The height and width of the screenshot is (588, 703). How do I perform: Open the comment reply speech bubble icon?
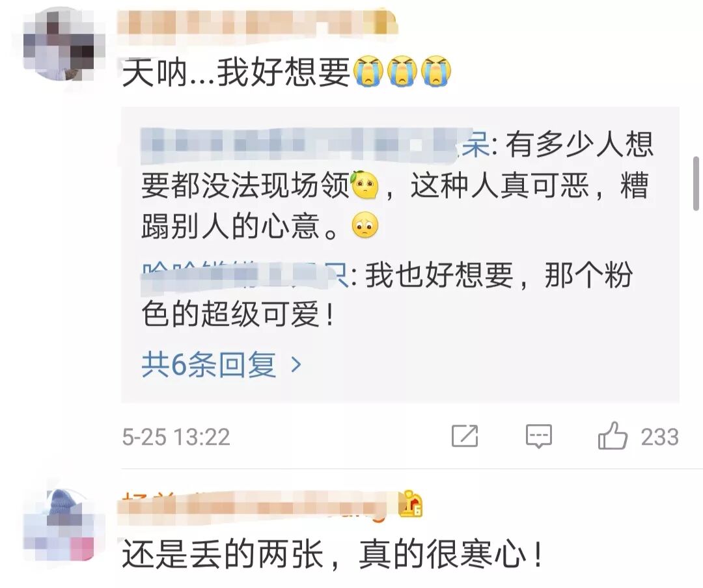tap(538, 436)
